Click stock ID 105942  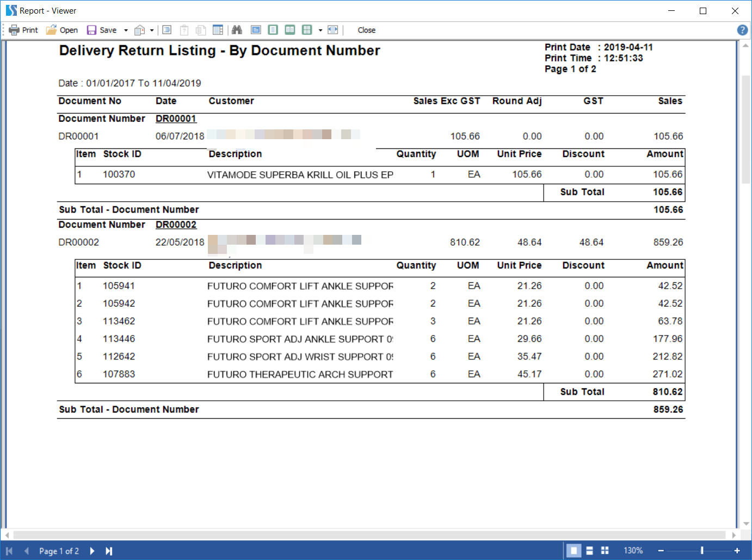click(119, 303)
